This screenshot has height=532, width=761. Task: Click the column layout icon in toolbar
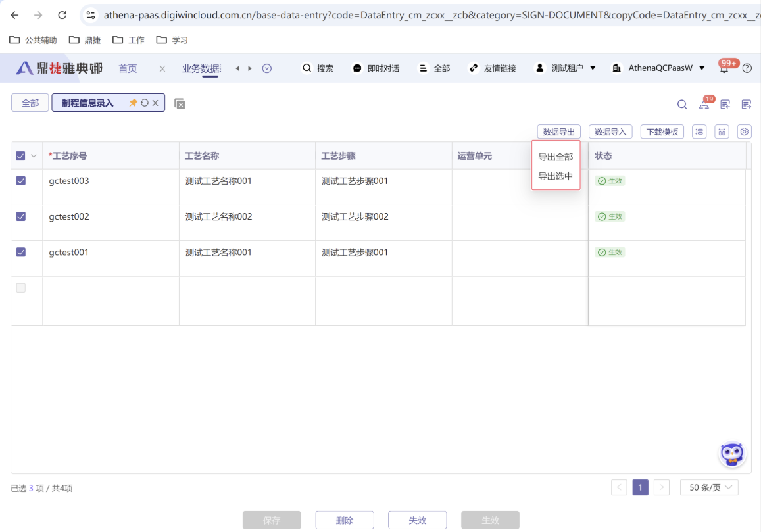click(722, 132)
